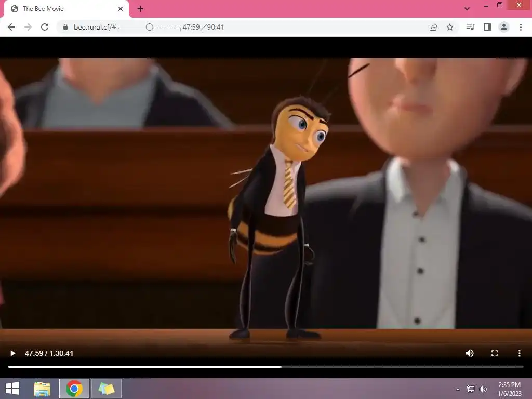Expand the tab search chevron
Screen dimensions: 532x399
click(467, 9)
